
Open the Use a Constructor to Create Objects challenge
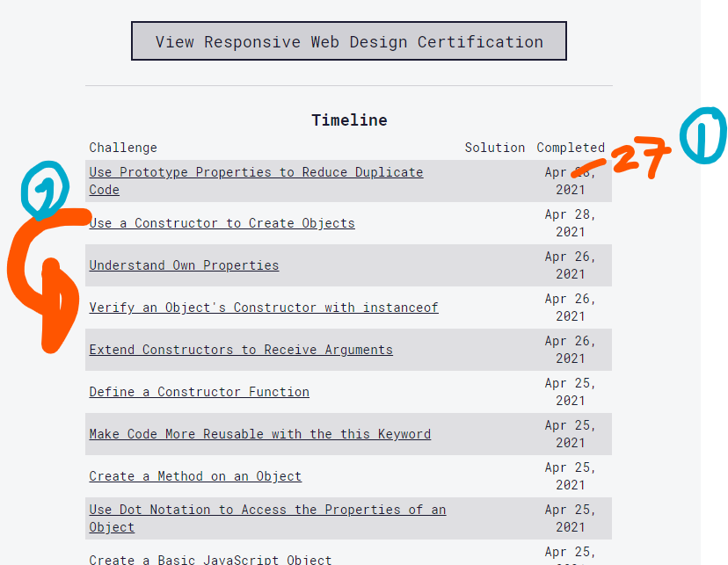(x=222, y=223)
